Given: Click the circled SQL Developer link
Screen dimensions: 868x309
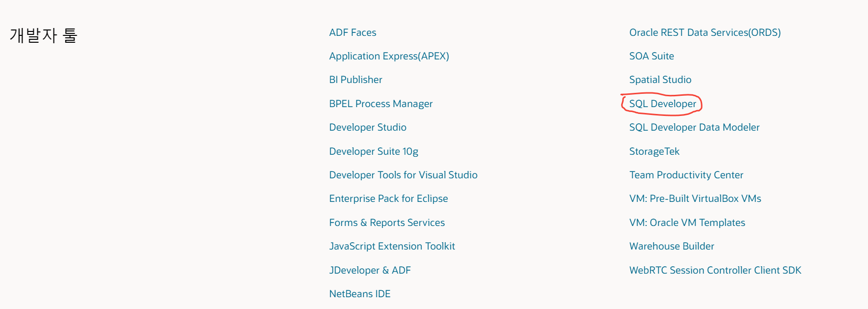Looking at the screenshot, I should [663, 104].
